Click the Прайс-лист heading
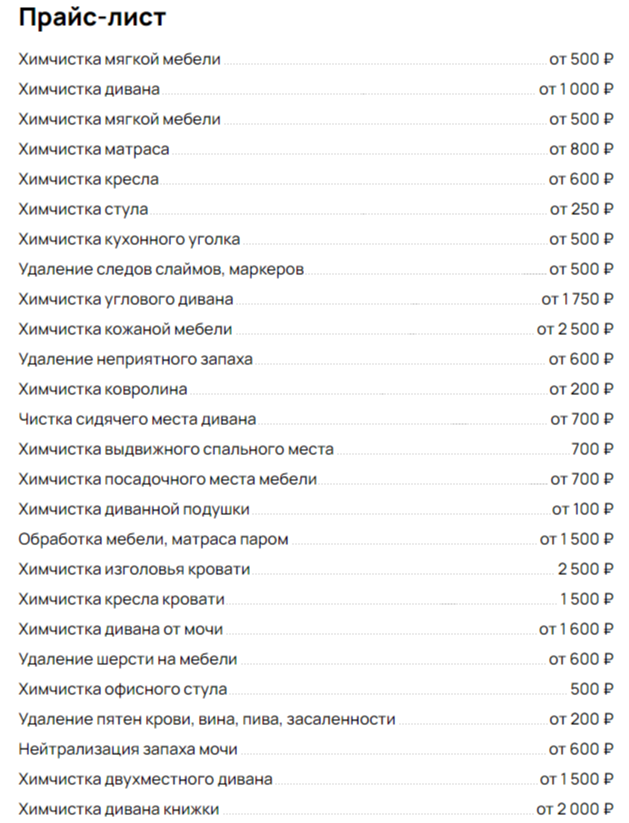Image resolution: width=629 pixels, height=823 pixels. [x=92, y=18]
